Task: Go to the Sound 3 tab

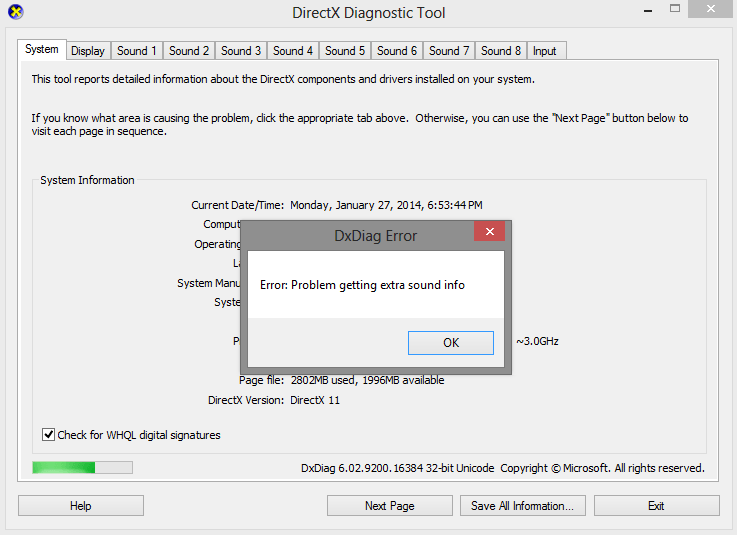Action: 241,51
